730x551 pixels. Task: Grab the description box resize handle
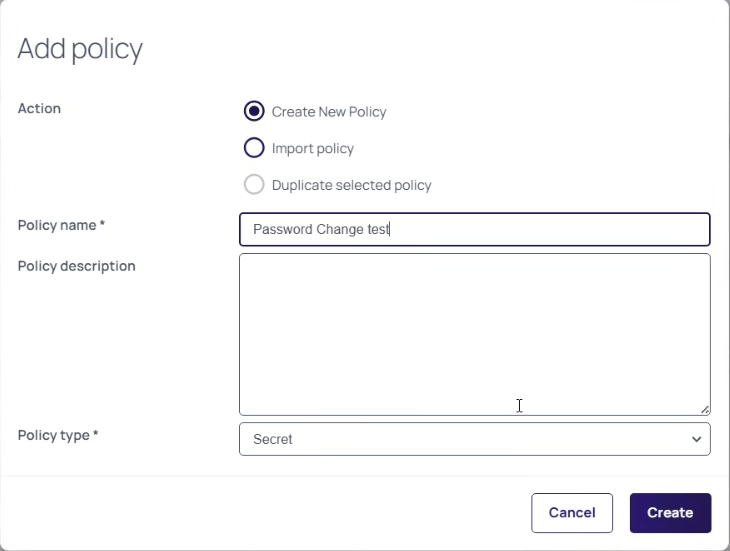[x=705, y=409]
